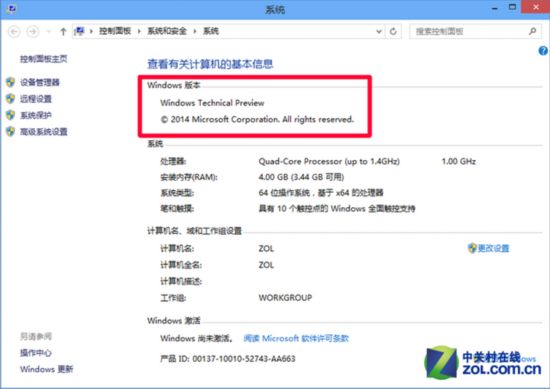Viewport: 550px width, 389px height.
Task: Select 系统 breadcrumb segment
Action: (x=211, y=31)
